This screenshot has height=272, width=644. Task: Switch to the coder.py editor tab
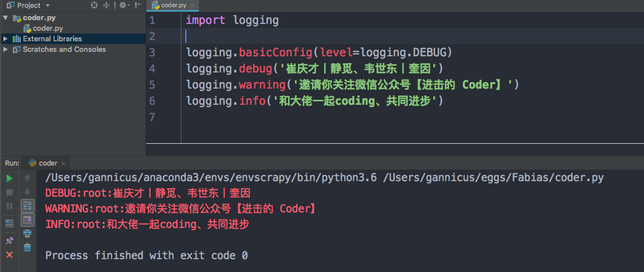170,5
